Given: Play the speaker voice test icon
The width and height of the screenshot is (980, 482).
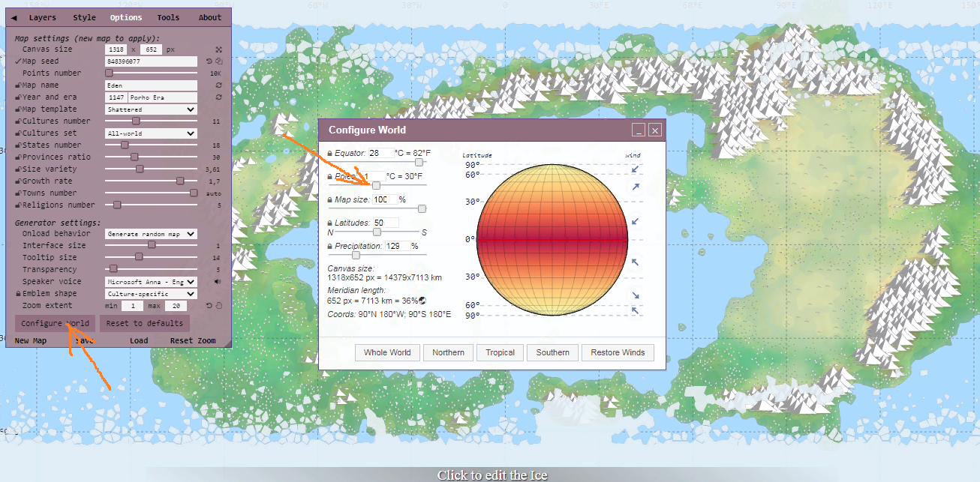Looking at the screenshot, I should [x=218, y=282].
